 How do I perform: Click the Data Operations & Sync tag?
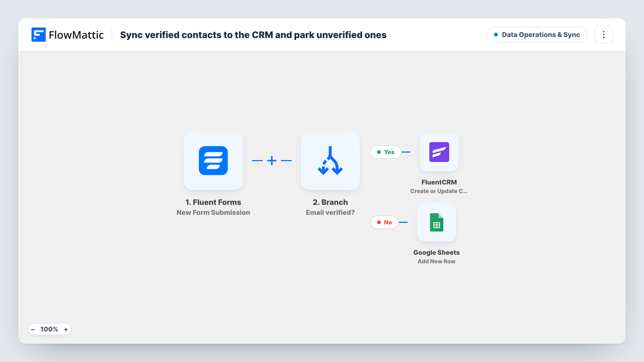[x=537, y=35]
